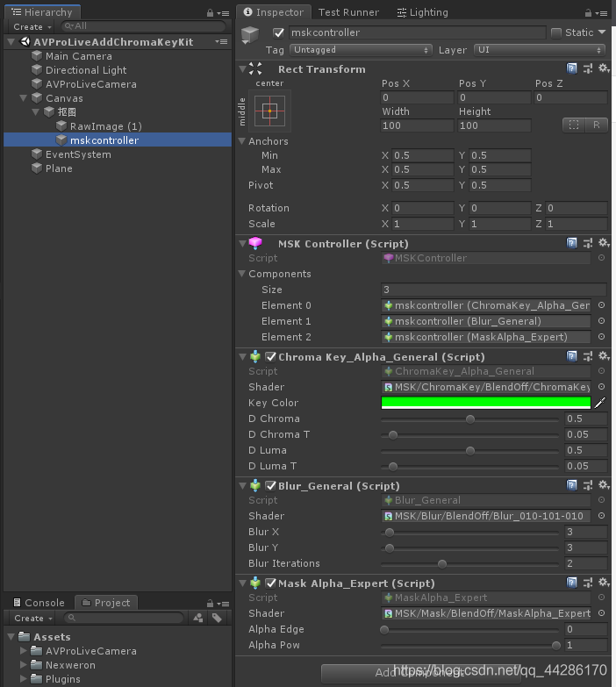Toggle the Static checkbox

[556, 32]
